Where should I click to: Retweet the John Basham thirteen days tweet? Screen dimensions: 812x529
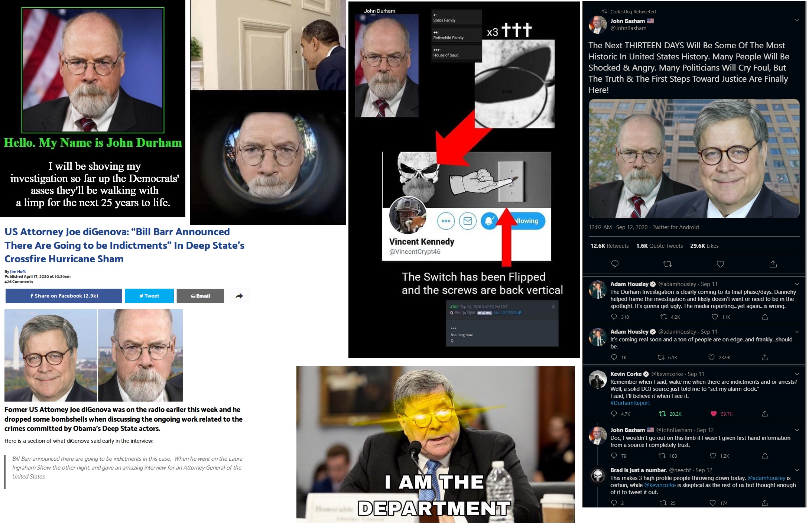point(668,264)
